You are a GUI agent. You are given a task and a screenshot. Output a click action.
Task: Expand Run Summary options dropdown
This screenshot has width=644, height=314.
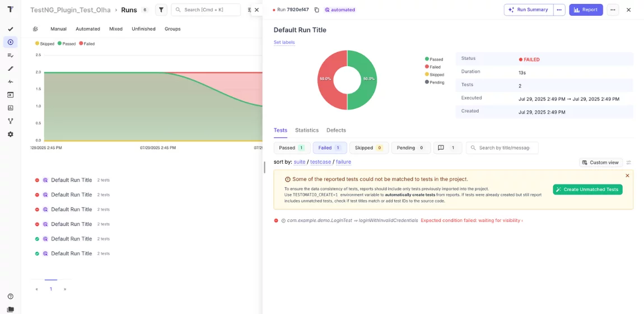click(x=559, y=10)
